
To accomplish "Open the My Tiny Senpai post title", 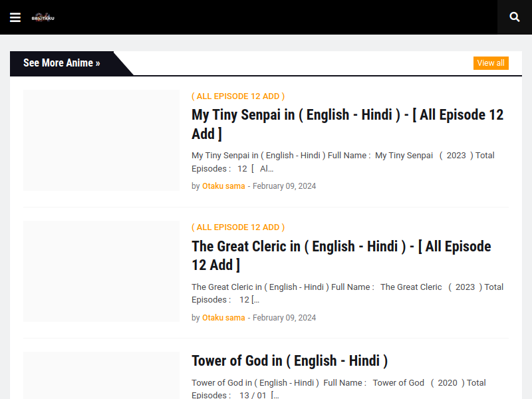I will 347,124.
